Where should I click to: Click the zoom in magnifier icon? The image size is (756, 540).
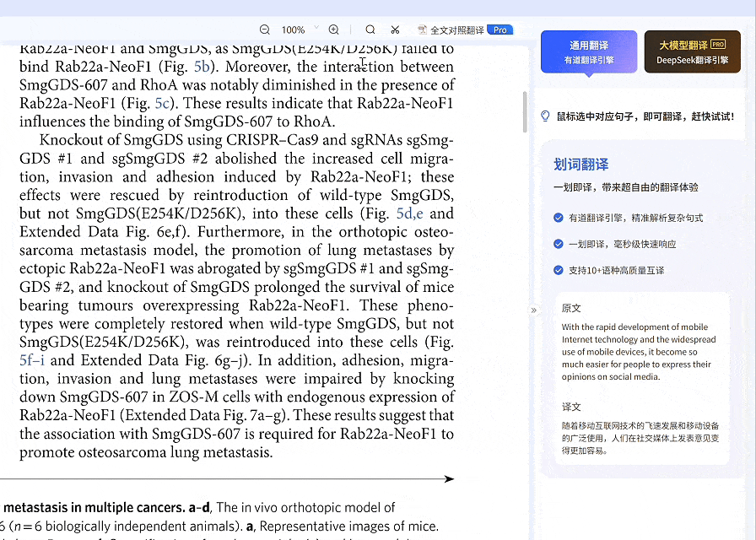pyautogui.click(x=333, y=30)
